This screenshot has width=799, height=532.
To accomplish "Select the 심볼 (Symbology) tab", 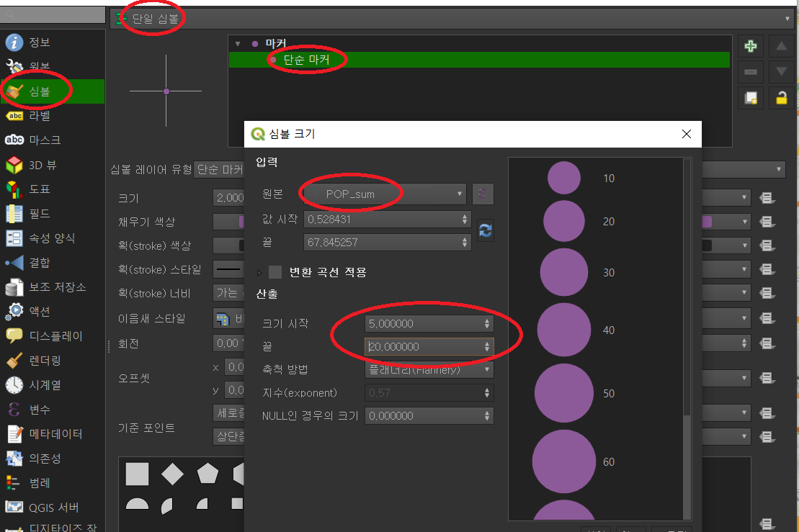I will click(x=53, y=91).
